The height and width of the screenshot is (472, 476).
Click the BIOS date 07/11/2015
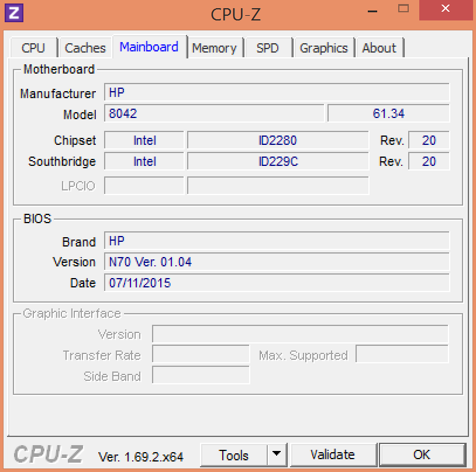coord(277,283)
